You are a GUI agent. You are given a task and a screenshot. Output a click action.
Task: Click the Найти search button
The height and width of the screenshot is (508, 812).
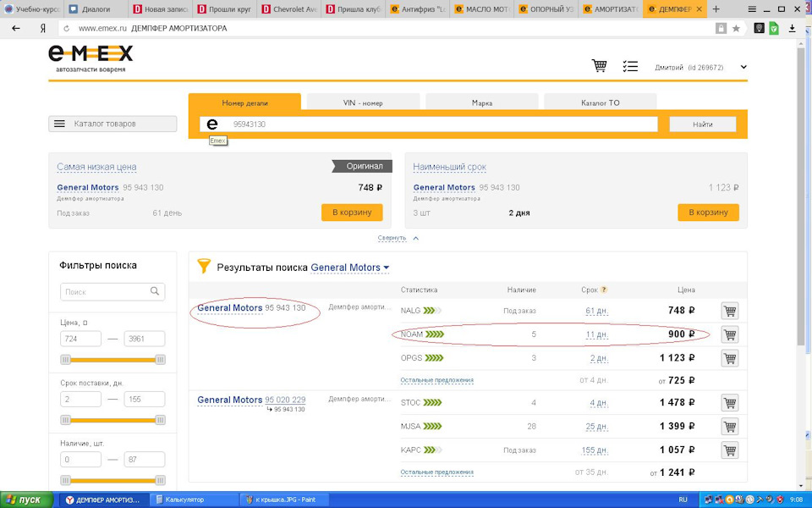[x=703, y=124]
